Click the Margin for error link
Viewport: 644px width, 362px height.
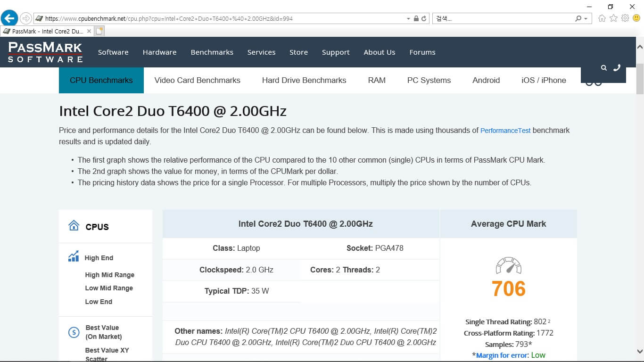503,355
